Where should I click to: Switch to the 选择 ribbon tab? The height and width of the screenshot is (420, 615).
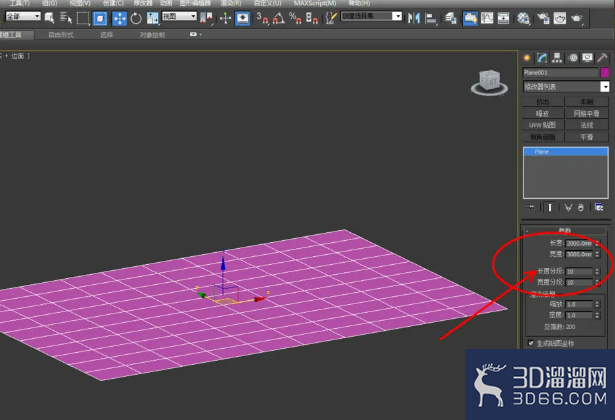pyautogui.click(x=106, y=35)
